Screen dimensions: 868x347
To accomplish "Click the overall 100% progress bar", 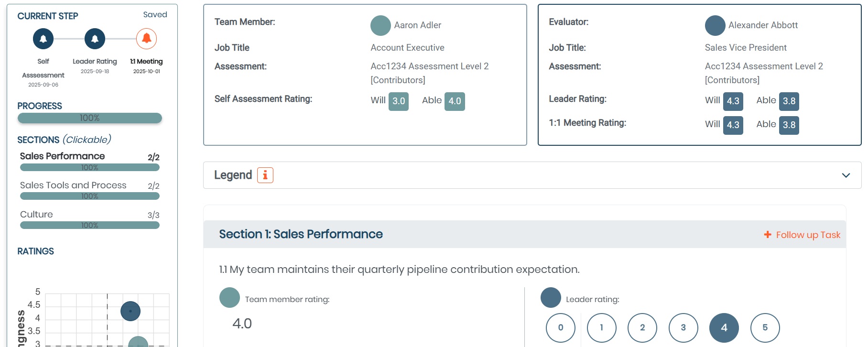I will pyautogui.click(x=90, y=118).
